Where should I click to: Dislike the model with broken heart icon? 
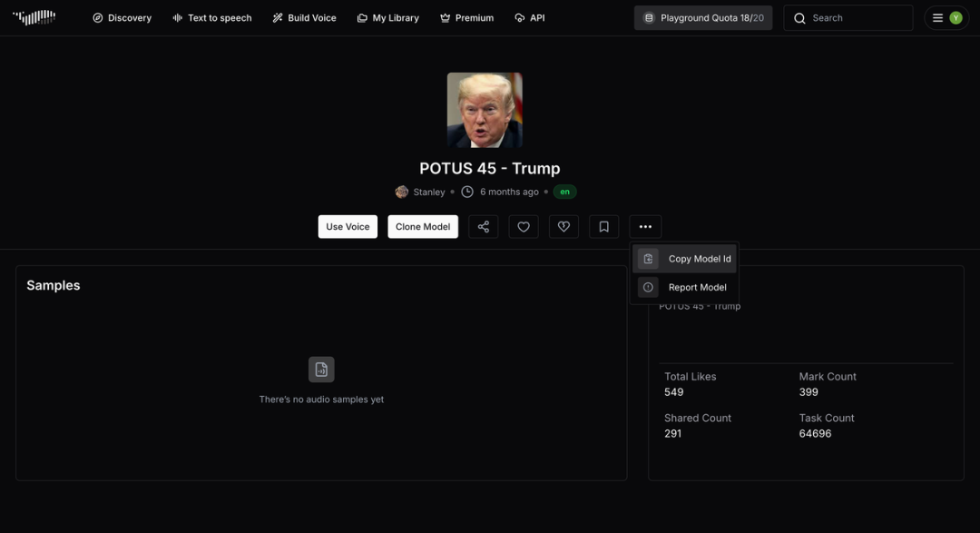[563, 227]
